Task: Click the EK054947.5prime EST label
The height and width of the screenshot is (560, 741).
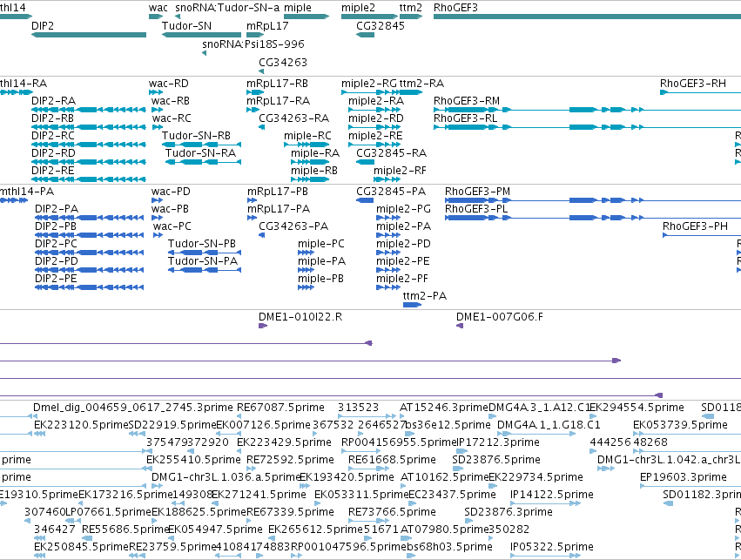Action: [215, 530]
